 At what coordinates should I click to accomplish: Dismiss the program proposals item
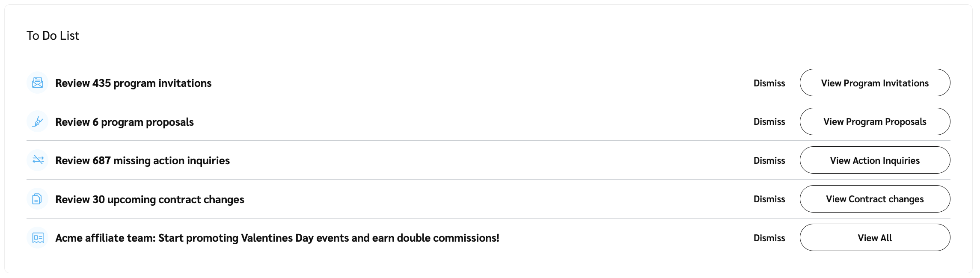[x=769, y=122]
